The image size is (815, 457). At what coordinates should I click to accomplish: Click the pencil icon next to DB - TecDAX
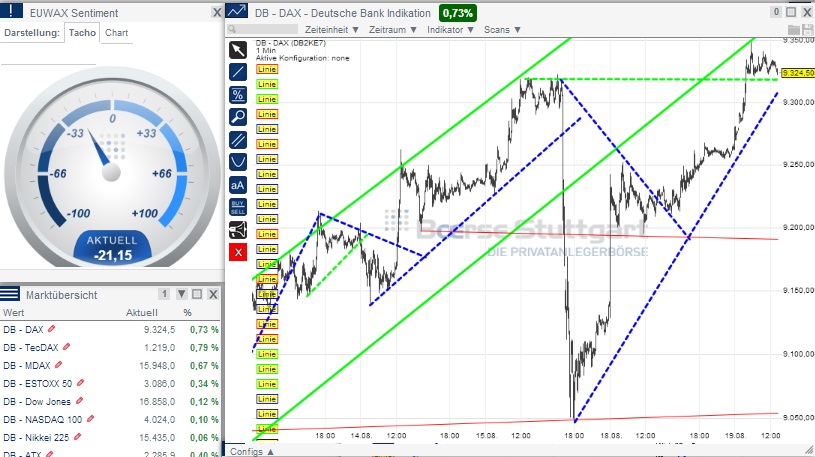click(x=67, y=347)
